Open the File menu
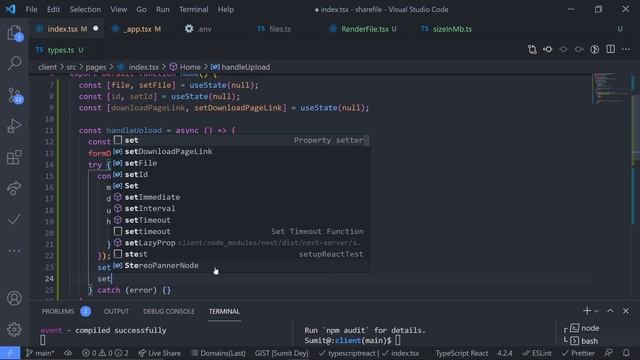Image resolution: width=640 pixels, height=360 pixels. (31, 9)
